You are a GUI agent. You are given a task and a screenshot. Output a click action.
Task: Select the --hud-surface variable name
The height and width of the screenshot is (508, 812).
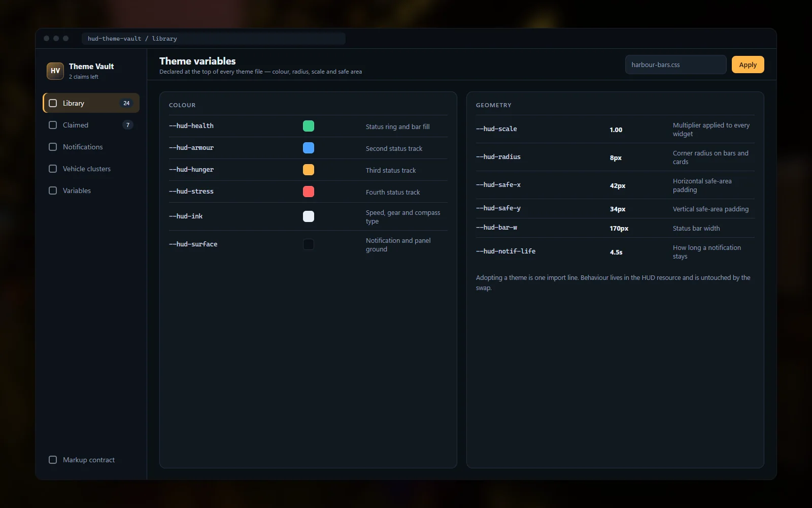click(x=193, y=244)
